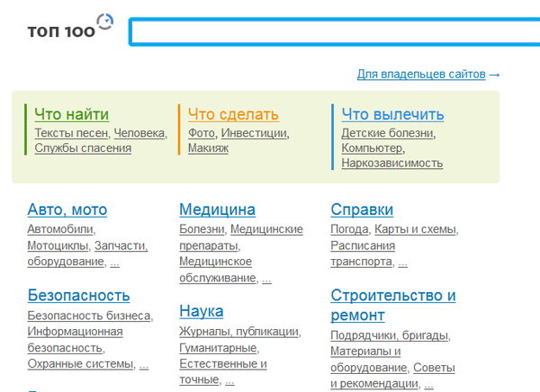Open 'Мотоциклы' subcategory

pyautogui.click(x=58, y=245)
